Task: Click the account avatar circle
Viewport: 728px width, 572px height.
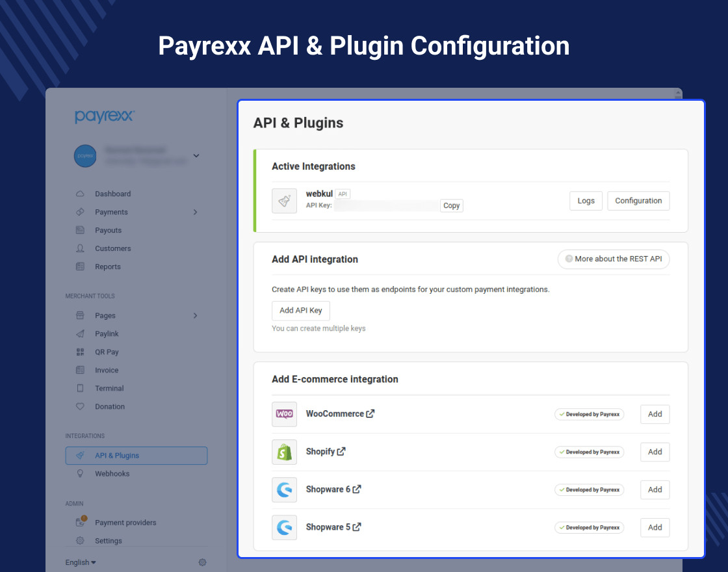Action: click(x=85, y=156)
